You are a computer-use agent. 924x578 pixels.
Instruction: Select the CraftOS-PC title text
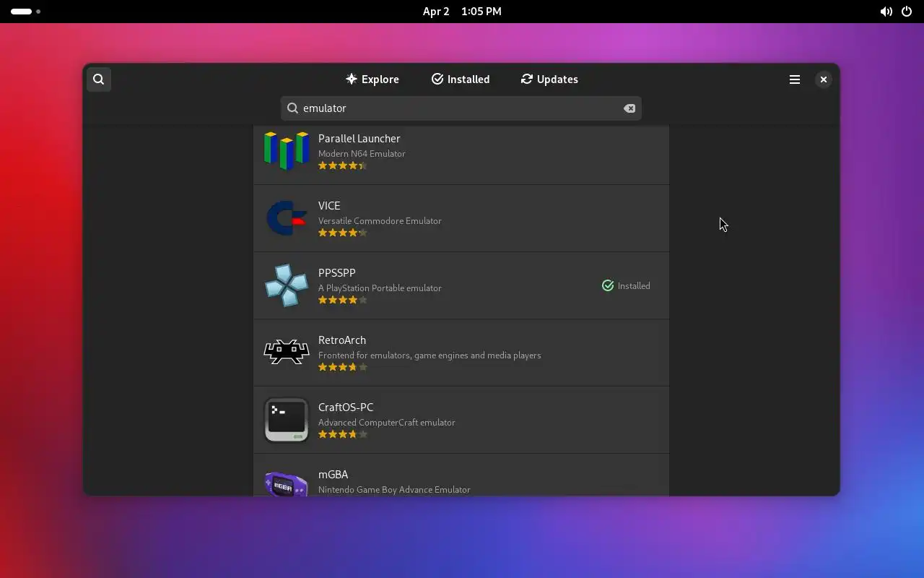click(346, 407)
